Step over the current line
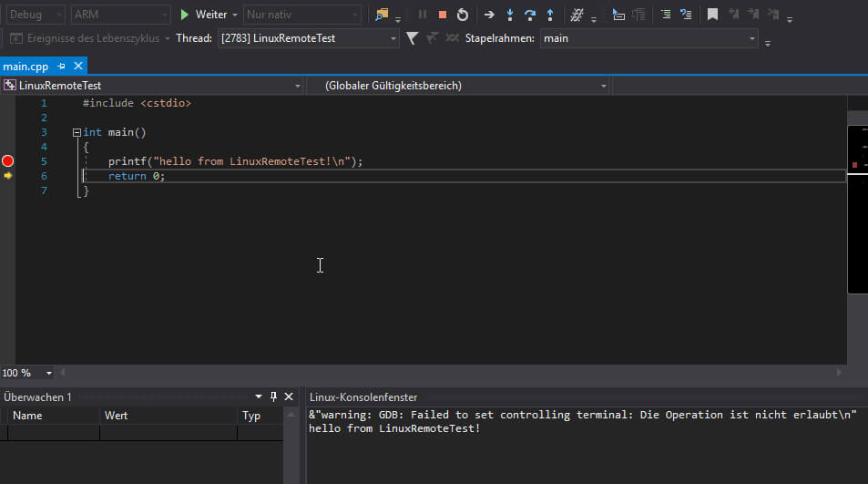Viewport: 868px width, 484px height. pyautogui.click(x=529, y=15)
